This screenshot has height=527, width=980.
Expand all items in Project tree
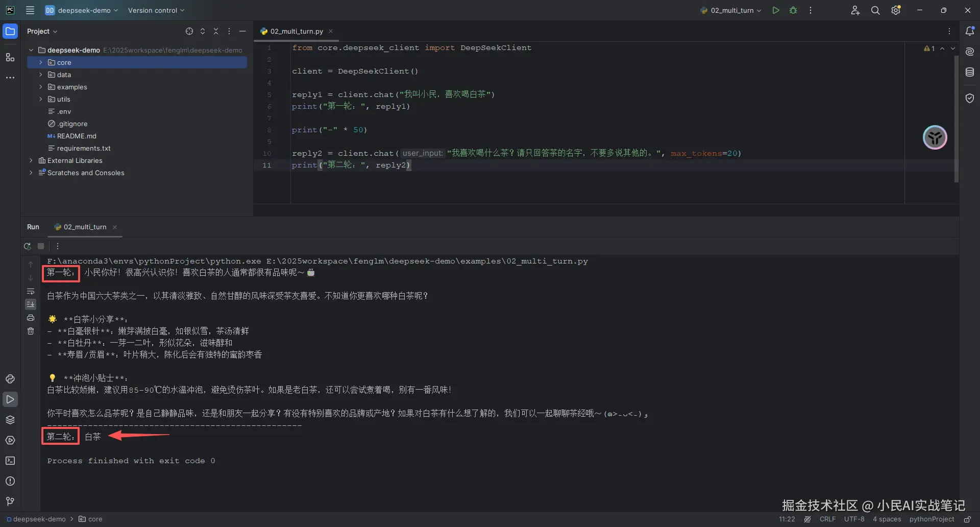(203, 31)
